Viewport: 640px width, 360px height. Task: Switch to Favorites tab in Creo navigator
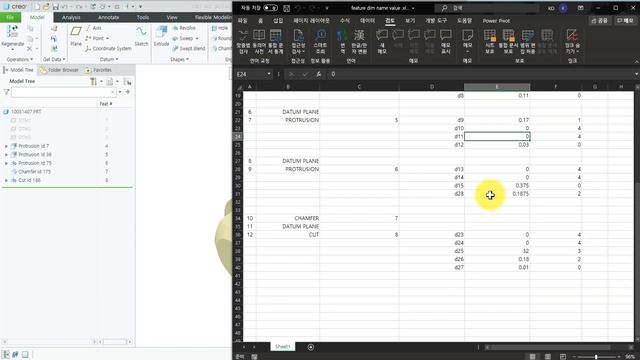click(98, 70)
